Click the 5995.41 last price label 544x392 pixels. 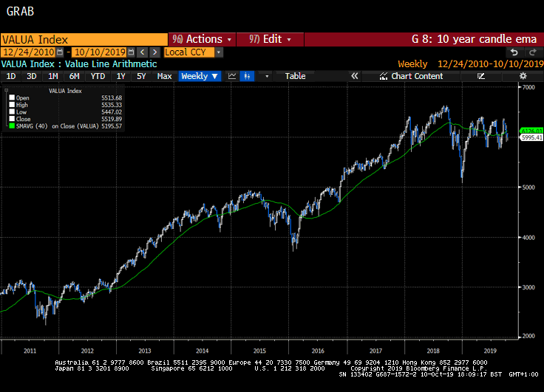pyautogui.click(x=531, y=137)
